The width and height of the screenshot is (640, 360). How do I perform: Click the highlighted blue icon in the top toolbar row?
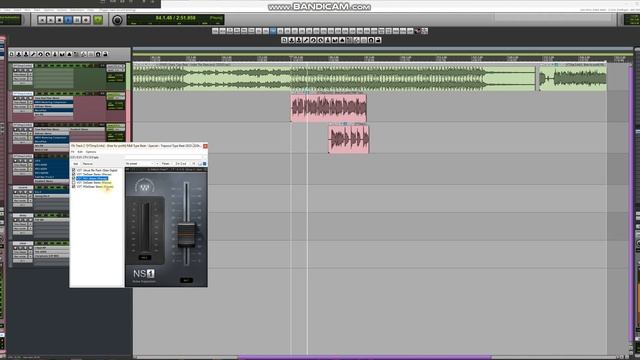coord(273,31)
